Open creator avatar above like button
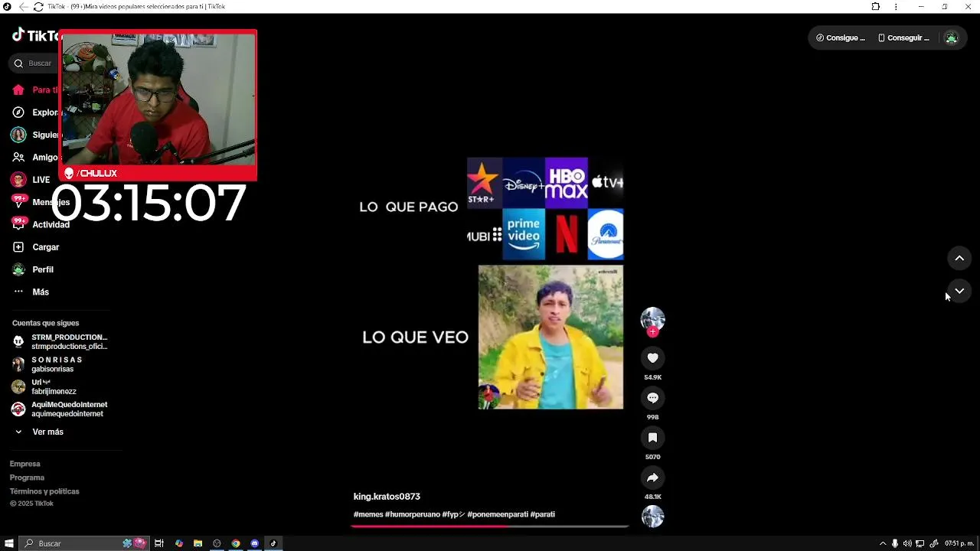980x551 pixels. [652, 318]
